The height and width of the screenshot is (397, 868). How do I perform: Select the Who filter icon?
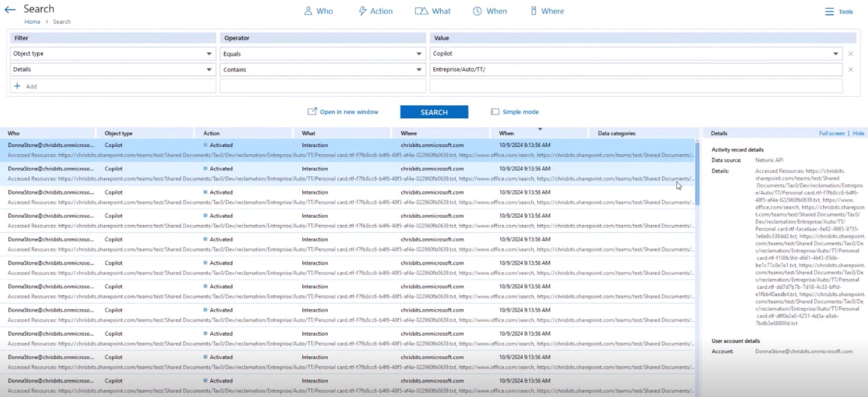click(308, 11)
